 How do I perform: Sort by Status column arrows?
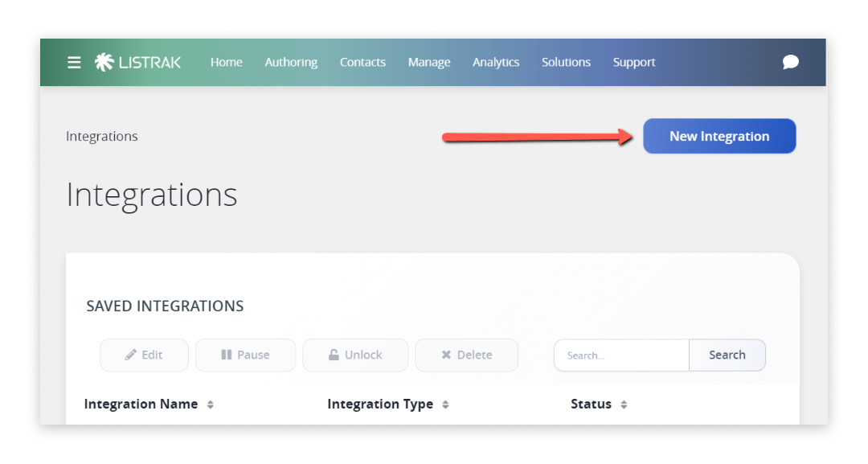[x=624, y=404]
